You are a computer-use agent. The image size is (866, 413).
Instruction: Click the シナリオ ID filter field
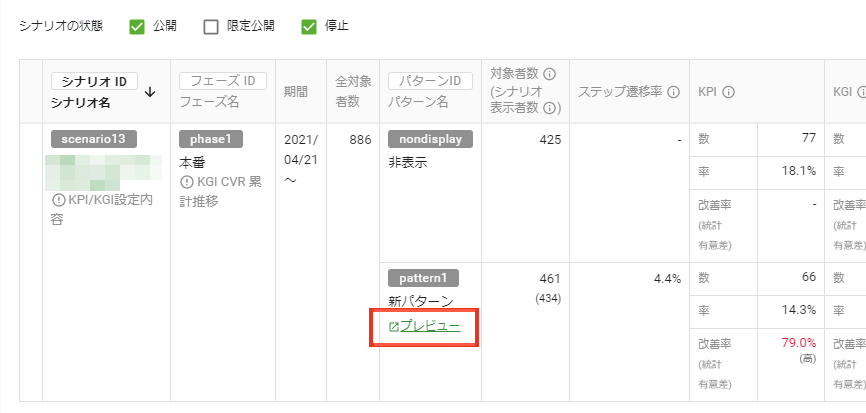coord(94,82)
